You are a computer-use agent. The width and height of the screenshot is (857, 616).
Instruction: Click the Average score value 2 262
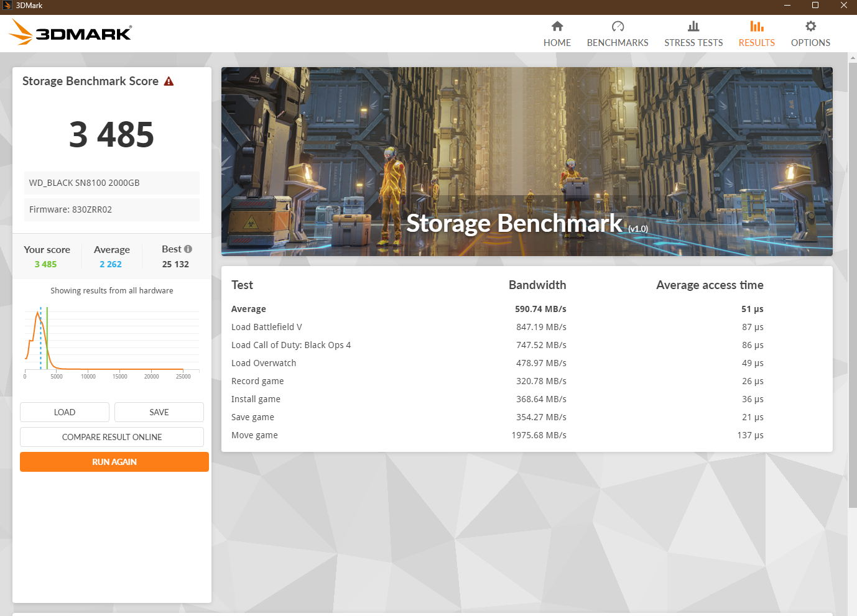click(111, 264)
